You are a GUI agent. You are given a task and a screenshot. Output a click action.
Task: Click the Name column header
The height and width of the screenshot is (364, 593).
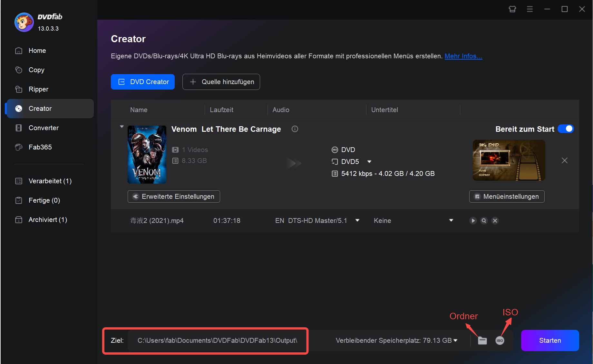point(139,110)
